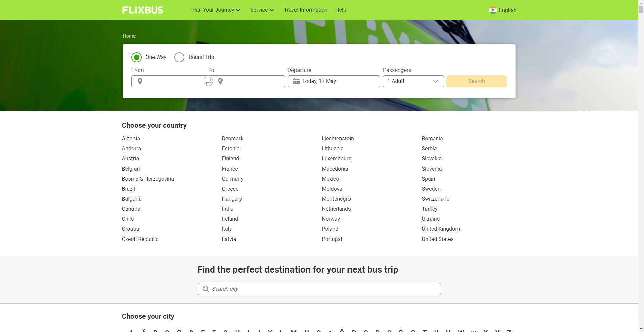Click the swap origin and destination icon
This screenshot has height=332, width=644.
[208, 81]
